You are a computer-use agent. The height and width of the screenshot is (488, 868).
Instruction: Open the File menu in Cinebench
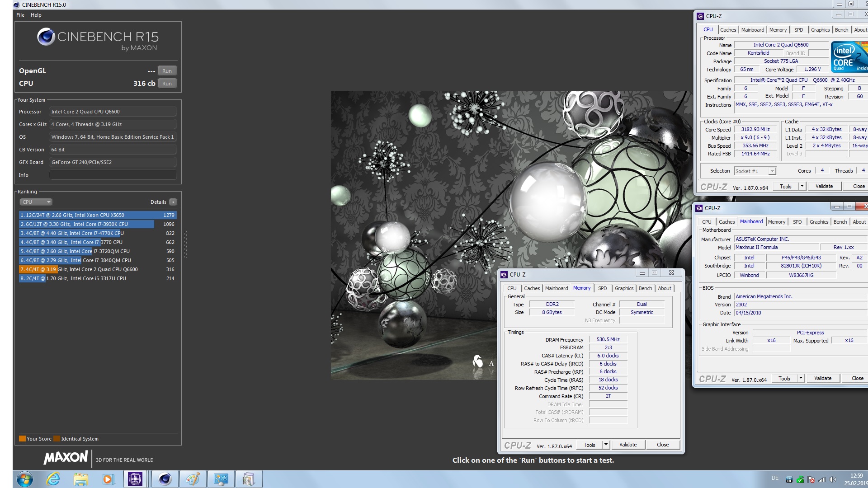coord(20,15)
